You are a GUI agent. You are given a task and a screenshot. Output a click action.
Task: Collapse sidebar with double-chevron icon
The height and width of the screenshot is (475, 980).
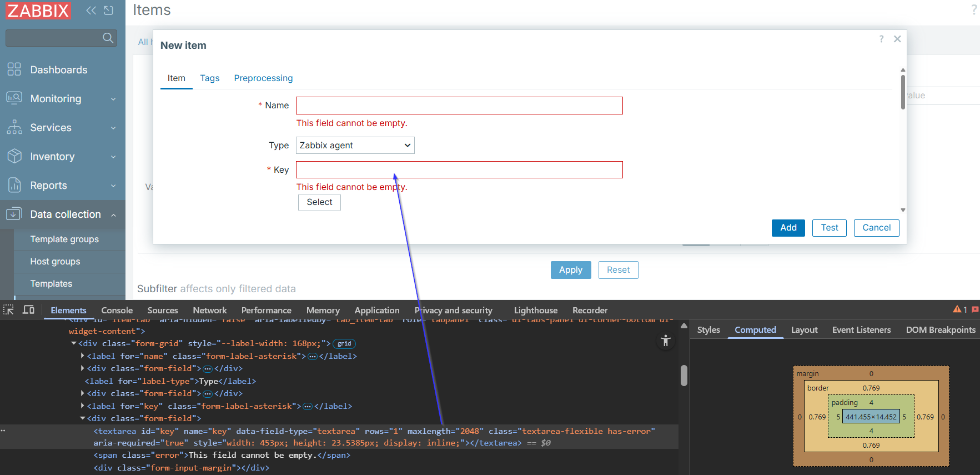[91, 10]
